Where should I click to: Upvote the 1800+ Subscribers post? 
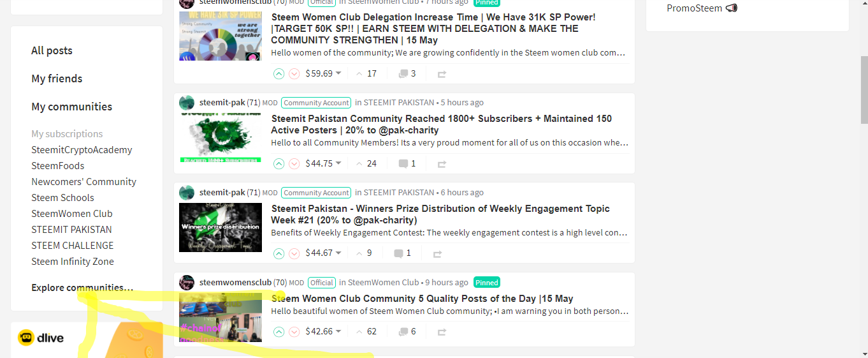coord(278,163)
